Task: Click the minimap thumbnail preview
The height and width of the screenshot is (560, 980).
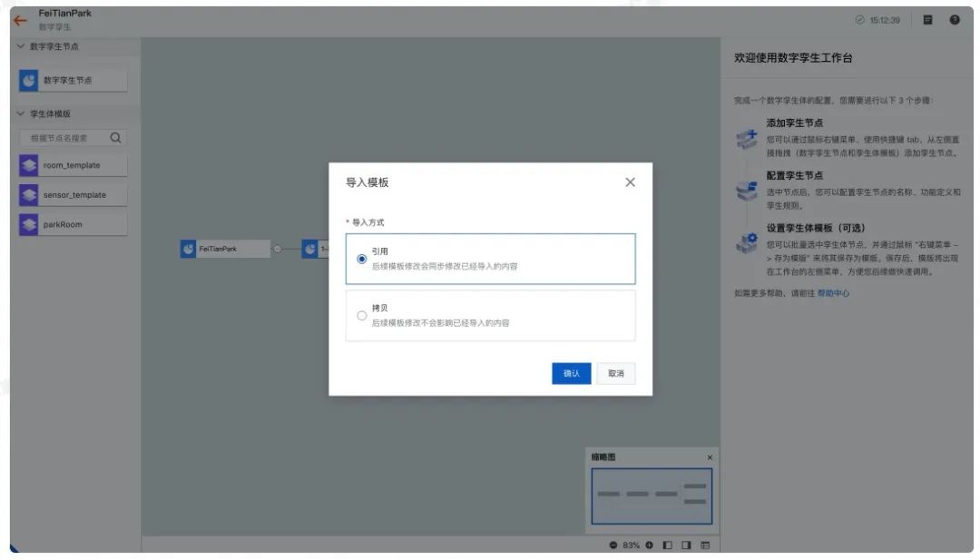Action: 652,496
